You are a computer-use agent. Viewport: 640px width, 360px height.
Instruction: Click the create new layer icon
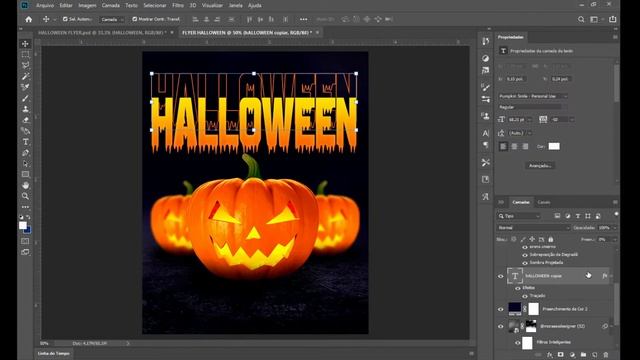[594, 355]
